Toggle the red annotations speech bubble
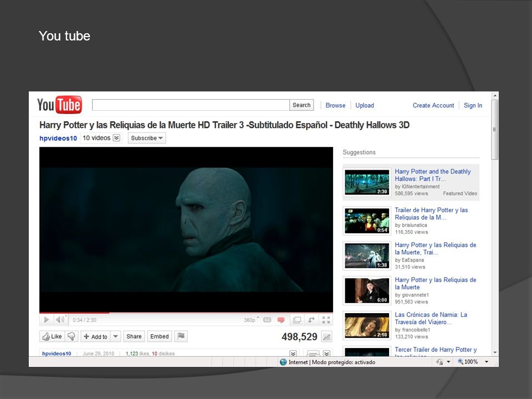The height and width of the screenshot is (399, 532). tap(281, 320)
